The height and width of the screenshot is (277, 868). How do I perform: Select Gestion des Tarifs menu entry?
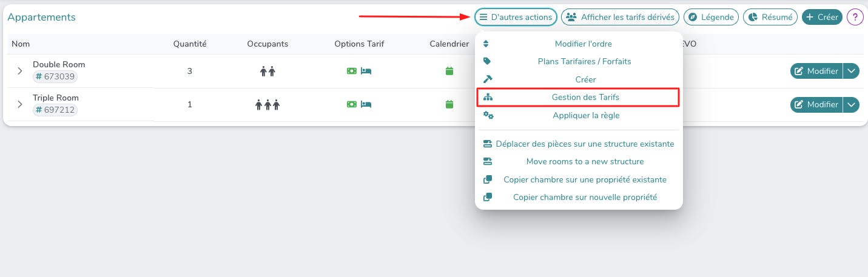585,97
